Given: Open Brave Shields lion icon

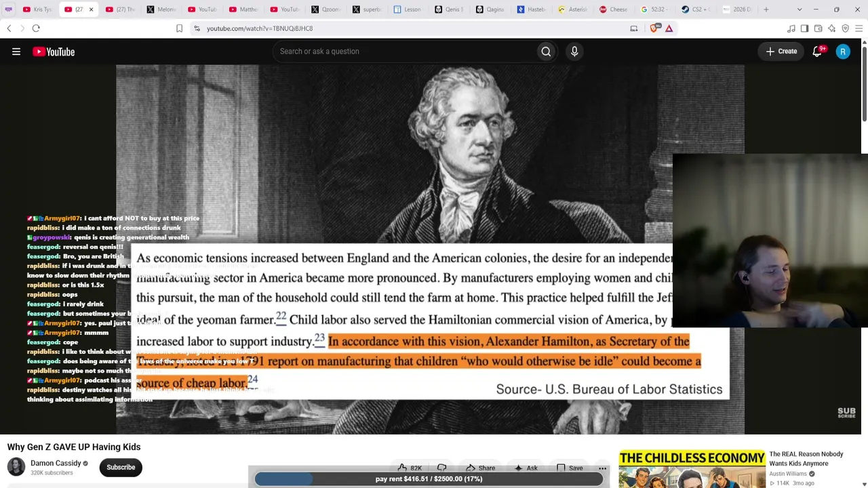Looking at the screenshot, I should tap(654, 28).
